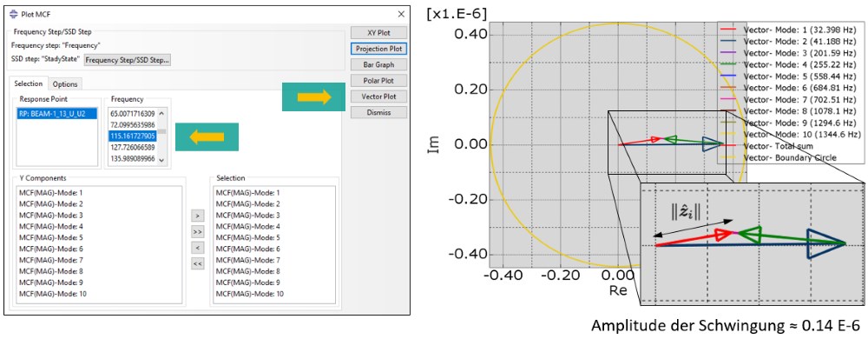868x339 pixels.
Task: Select response point BEAM-1_13_U_U2
Action: (x=57, y=114)
